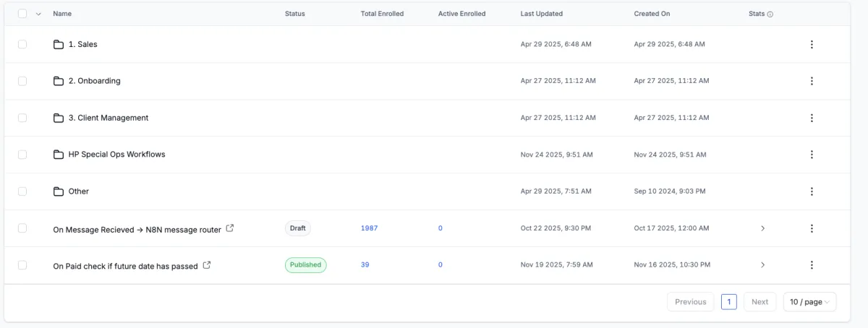Viewport: 868px width, 328px height.
Task: Select checkbox for On Paid check workflow
Action: pyautogui.click(x=22, y=265)
